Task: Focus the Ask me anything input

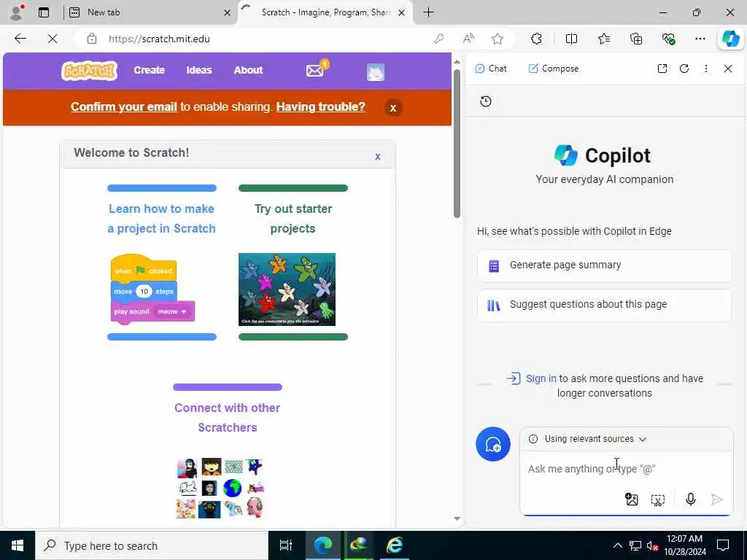Action: click(x=626, y=469)
